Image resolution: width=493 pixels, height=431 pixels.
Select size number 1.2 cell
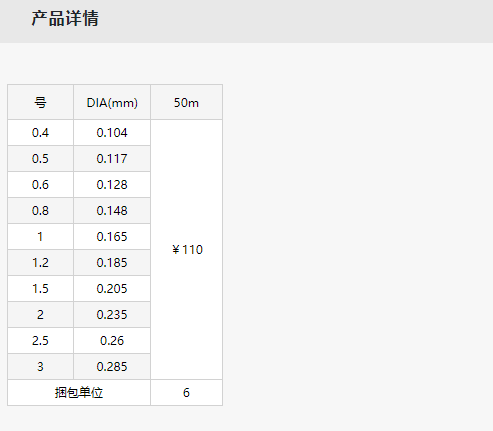(40, 263)
